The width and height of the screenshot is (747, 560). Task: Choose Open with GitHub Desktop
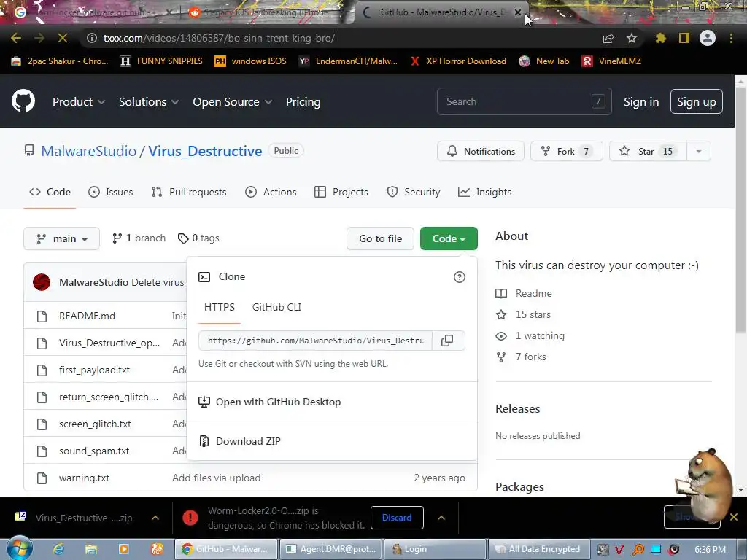[x=278, y=402]
